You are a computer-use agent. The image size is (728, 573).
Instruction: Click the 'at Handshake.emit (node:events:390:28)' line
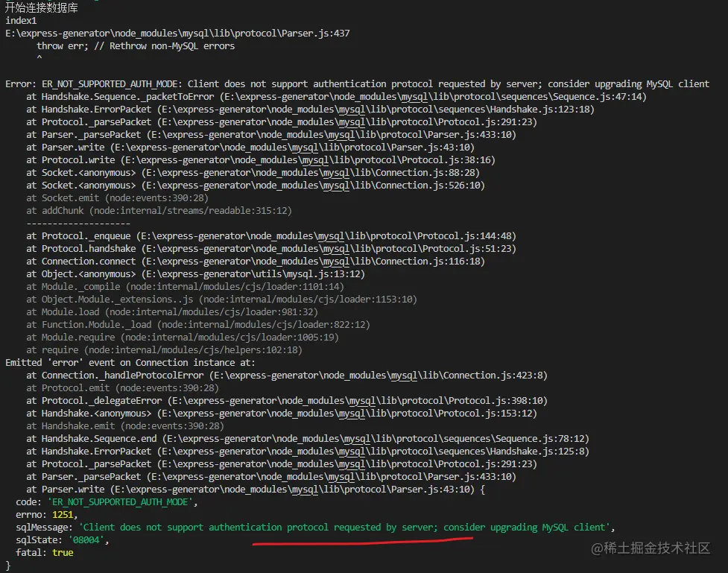pyautogui.click(x=125, y=426)
